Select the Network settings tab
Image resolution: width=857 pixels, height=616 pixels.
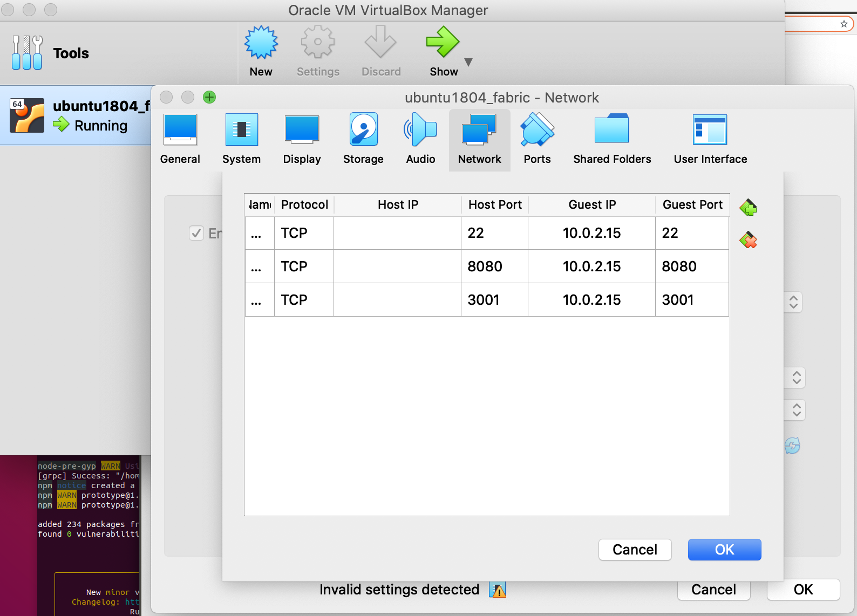pos(480,140)
